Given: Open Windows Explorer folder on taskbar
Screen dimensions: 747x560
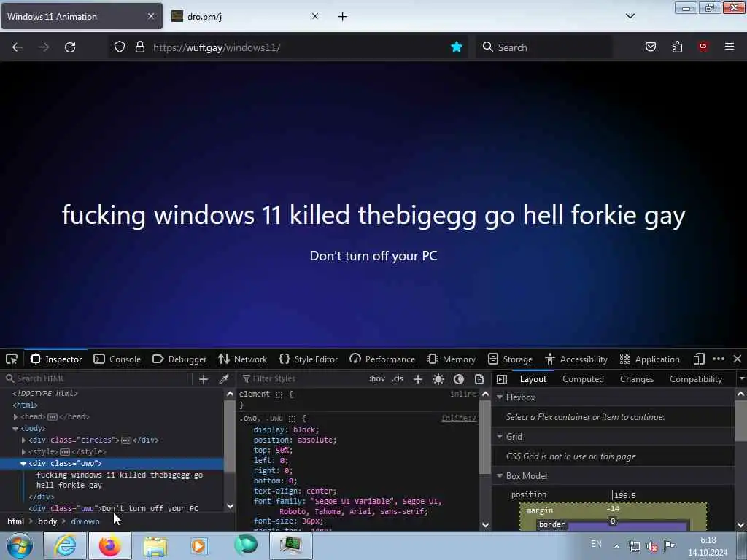Looking at the screenshot, I should point(155,545).
